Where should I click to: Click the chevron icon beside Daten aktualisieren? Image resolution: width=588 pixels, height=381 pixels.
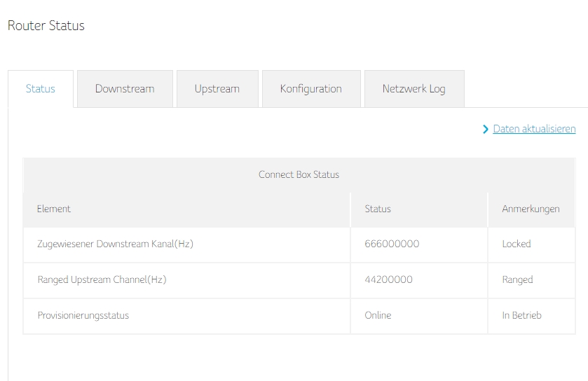486,130
